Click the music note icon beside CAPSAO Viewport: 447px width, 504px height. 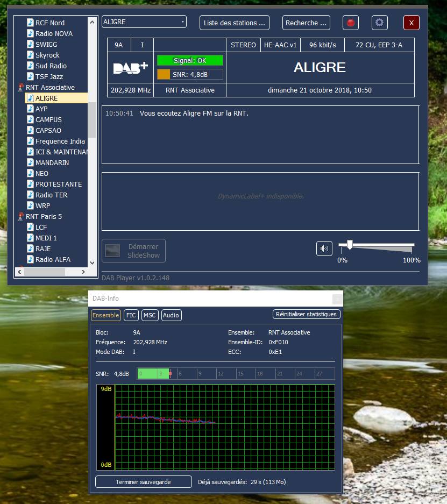point(30,130)
